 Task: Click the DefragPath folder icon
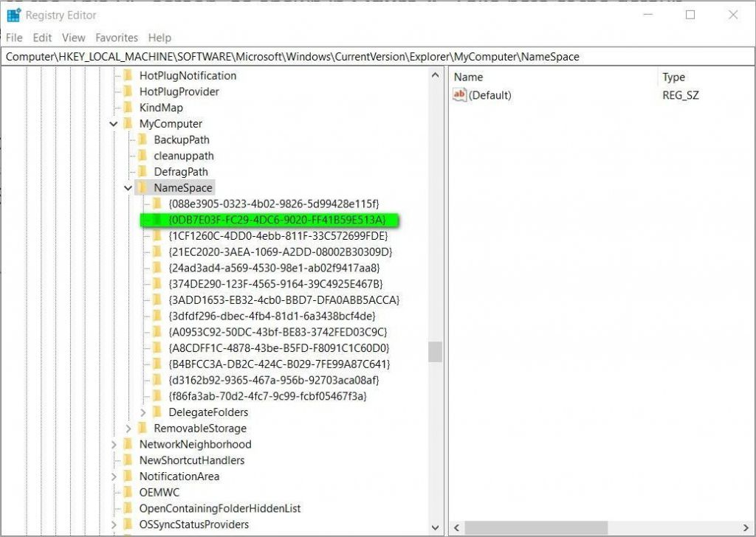coord(144,171)
